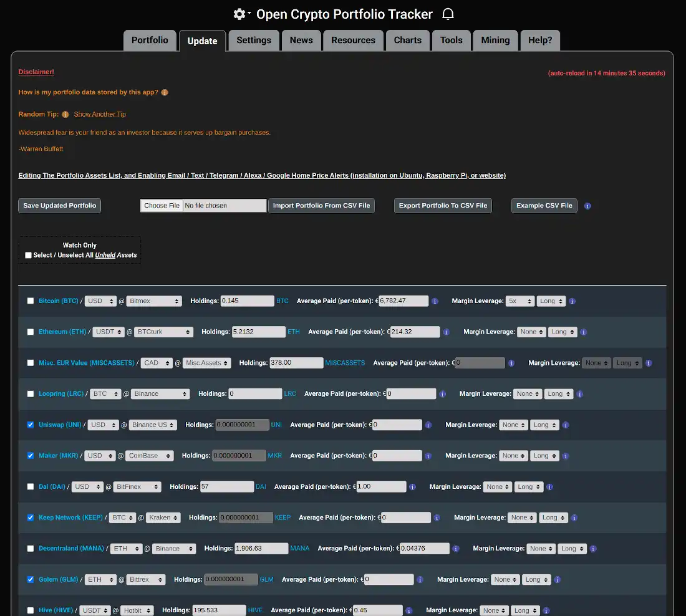Open the CAD pairing dropdown for MISCASSETS
The image size is (686, 616).
coord(157,363)
